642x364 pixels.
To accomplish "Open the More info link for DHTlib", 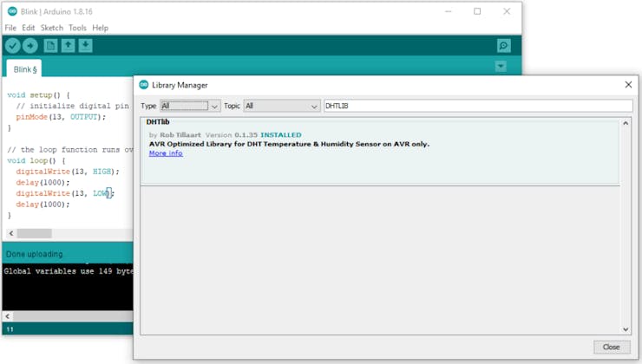I will [166, 153].
